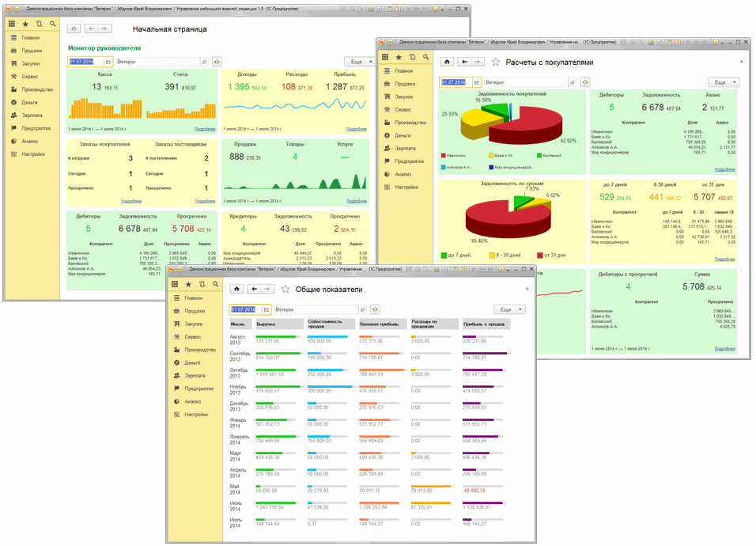Open Подробнее link under Касса chart
The width and height of the screenshot is (756, 546).
click(x=205, y=129)
